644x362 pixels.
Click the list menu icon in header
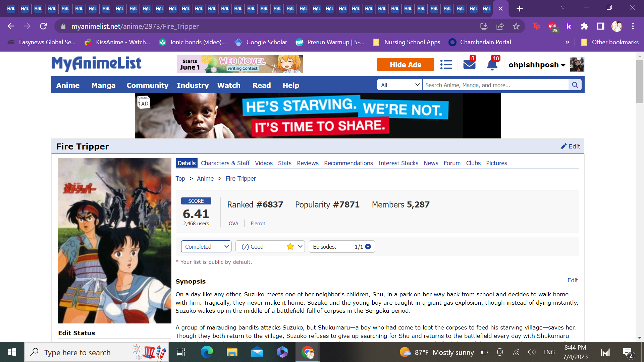pyautogui.click(x=446, y=64)
